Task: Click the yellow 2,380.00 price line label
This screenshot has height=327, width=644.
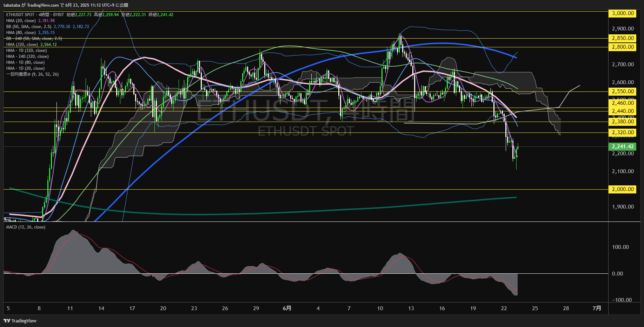Action: point(623,122)
